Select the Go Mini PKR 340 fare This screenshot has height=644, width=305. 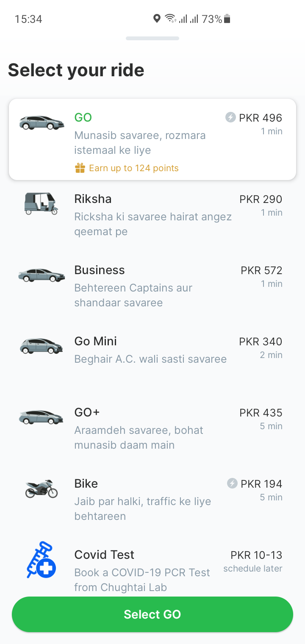[x=261, y=341]
